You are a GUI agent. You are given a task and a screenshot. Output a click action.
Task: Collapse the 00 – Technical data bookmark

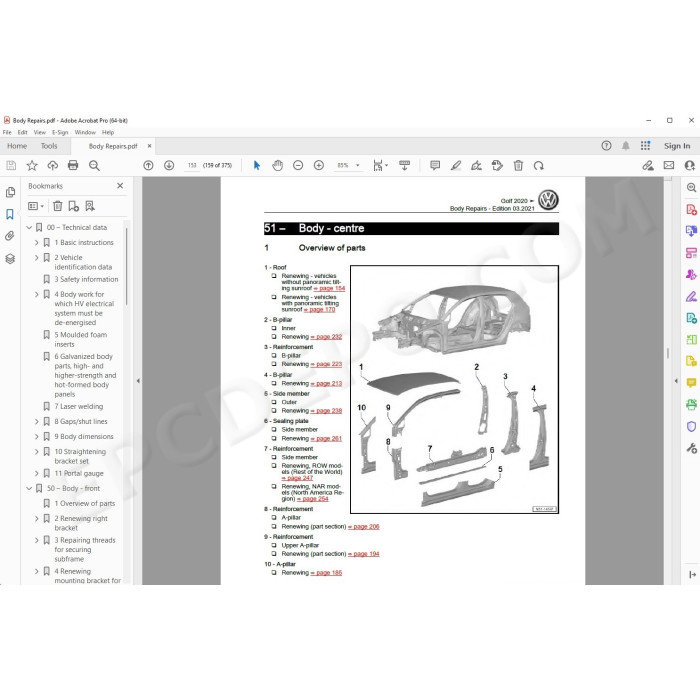click(29, 228)
